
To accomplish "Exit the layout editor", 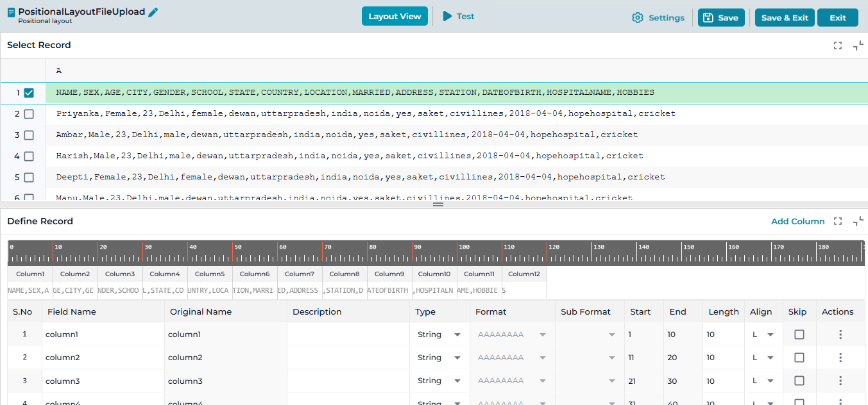I will click(838, 18).
